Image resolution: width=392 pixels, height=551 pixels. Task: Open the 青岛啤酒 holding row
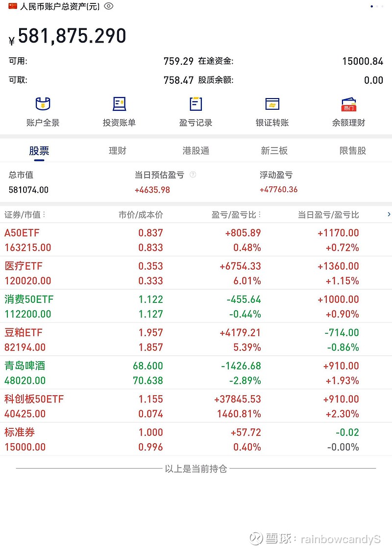coord(196,373)
